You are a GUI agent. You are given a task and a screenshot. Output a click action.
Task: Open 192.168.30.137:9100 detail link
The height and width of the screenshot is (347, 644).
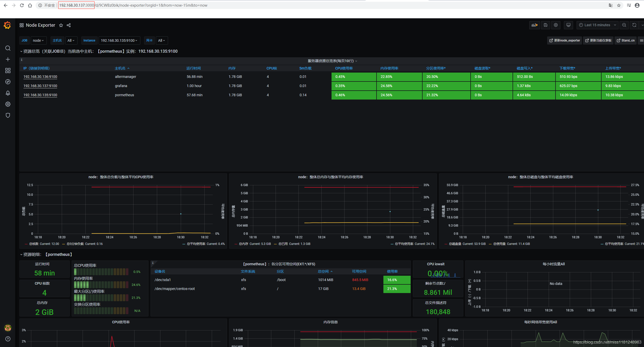[x=40, y=86]
